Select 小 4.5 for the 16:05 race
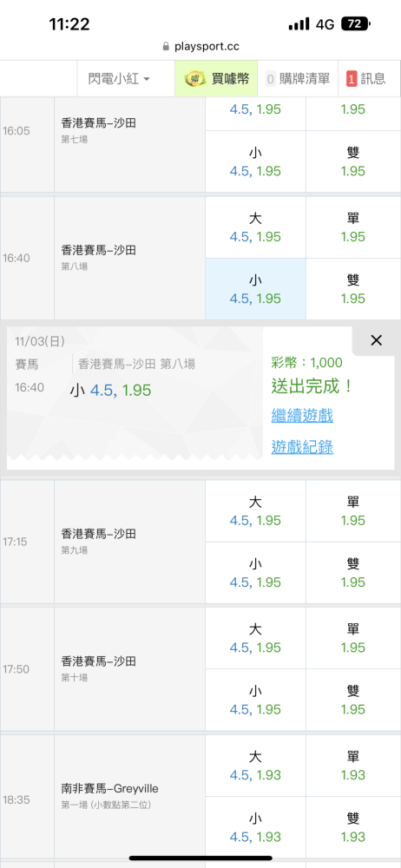The height and width of the screenshot is (868, 401). pyautogui.click(x=255, y=161)
